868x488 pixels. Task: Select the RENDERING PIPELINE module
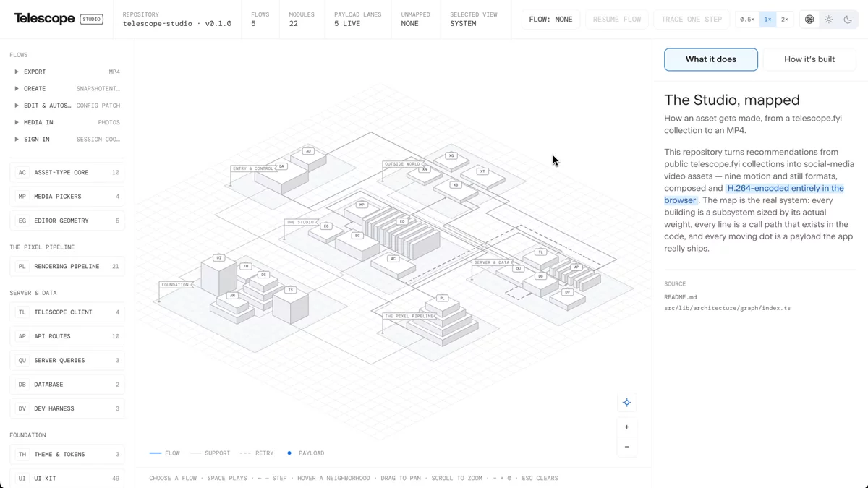67,266
